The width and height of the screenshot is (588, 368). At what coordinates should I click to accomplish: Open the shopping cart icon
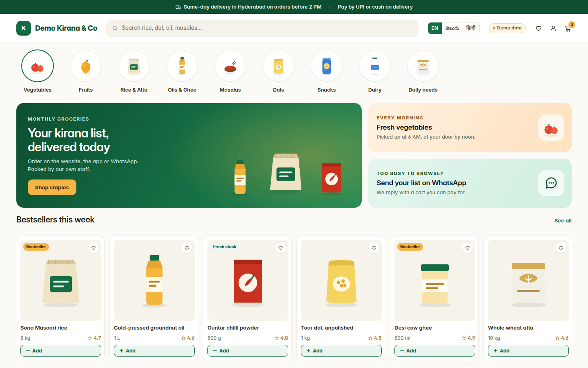point(568,28)
